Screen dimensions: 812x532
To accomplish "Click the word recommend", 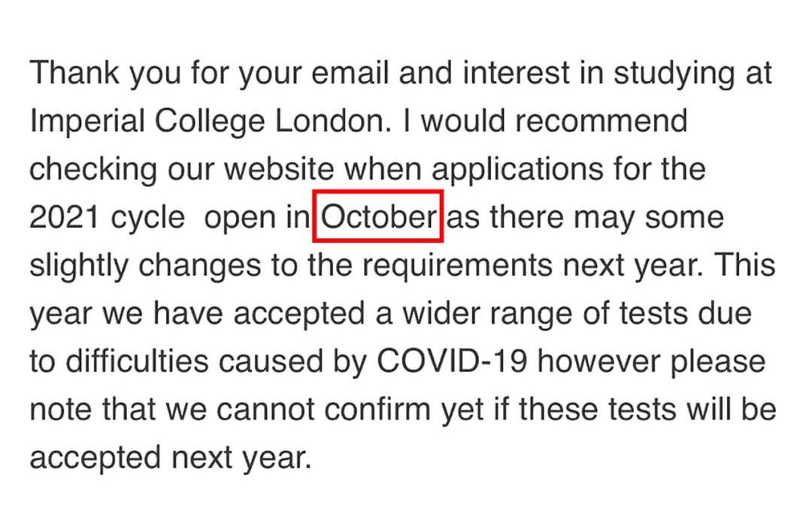I will click(x=601, y=120).
